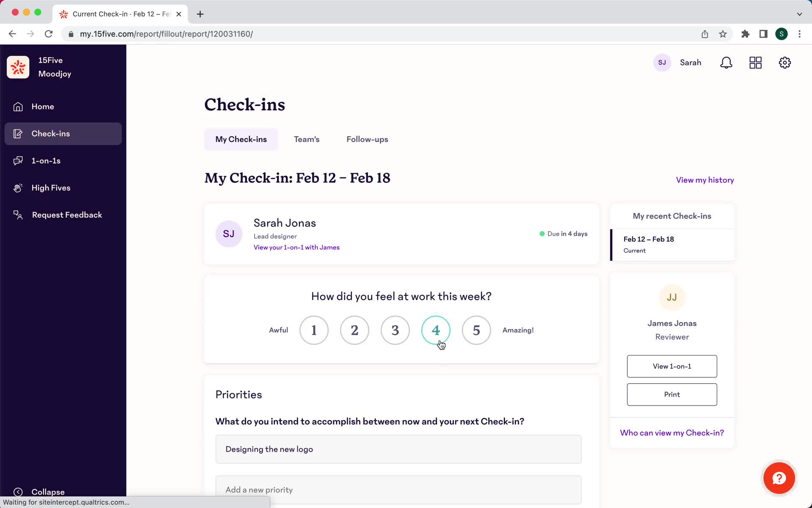This screenshot has height=508, width=812.
Task: Click the grid/apps switcher icon
Action: coord(756,63)
